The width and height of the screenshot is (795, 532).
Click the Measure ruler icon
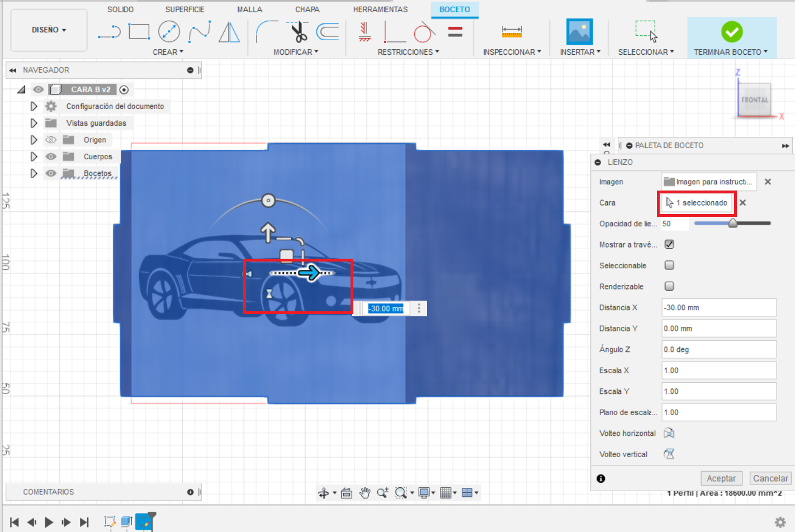click(x=512, y=32)
